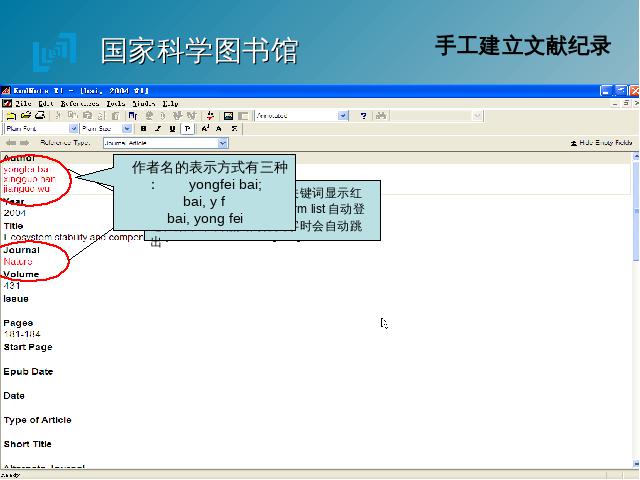Image resolution: width=640 pixels, height=480 pixels.
Task: Click the red and black arrows toolbar icon
Action: (210, 116)
